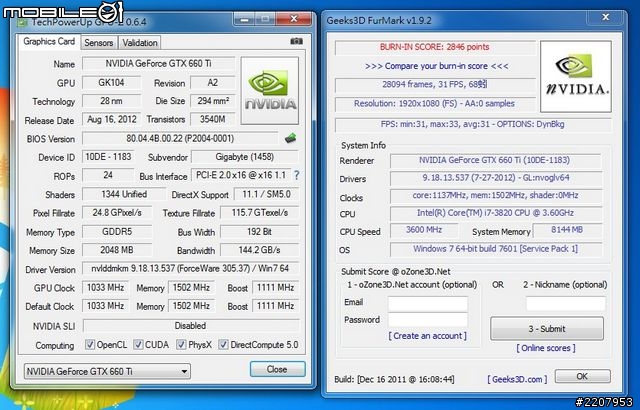Click the Bus Width value '192 Bit'

(259, 232)
